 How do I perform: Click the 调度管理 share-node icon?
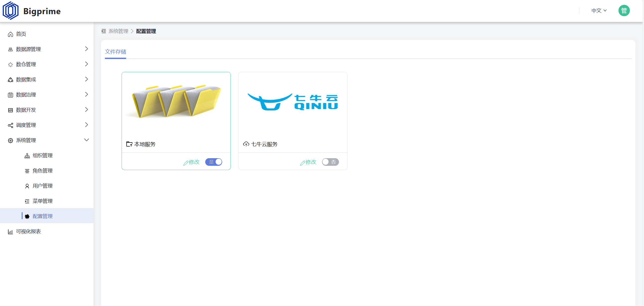(x=10, y=126)
